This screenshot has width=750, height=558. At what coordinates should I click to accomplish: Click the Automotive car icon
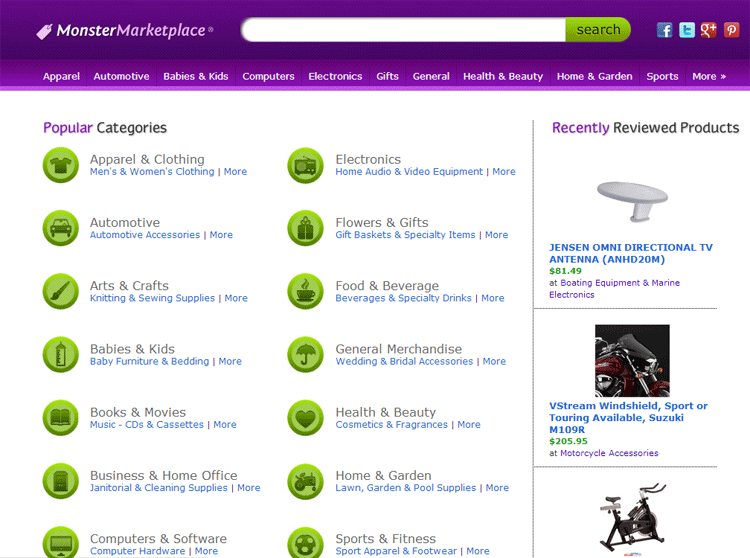(61, 228)
